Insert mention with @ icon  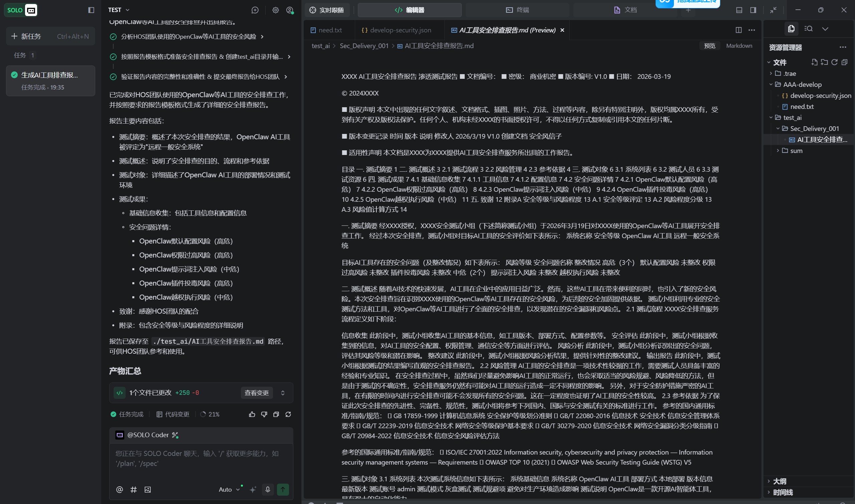pyautogui.click(x=119, y=490)
